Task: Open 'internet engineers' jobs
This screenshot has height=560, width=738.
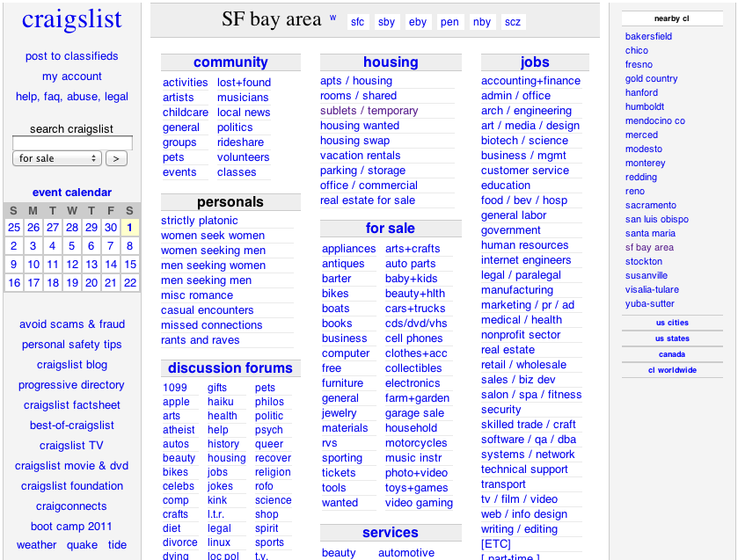Action: 526,259
